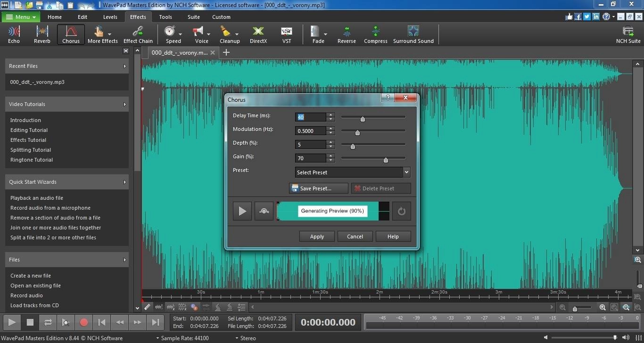This screenshot has height=343, width=644.
Task: Click the Chorus effect toolbar icon
Action: (x=71, y=35)
